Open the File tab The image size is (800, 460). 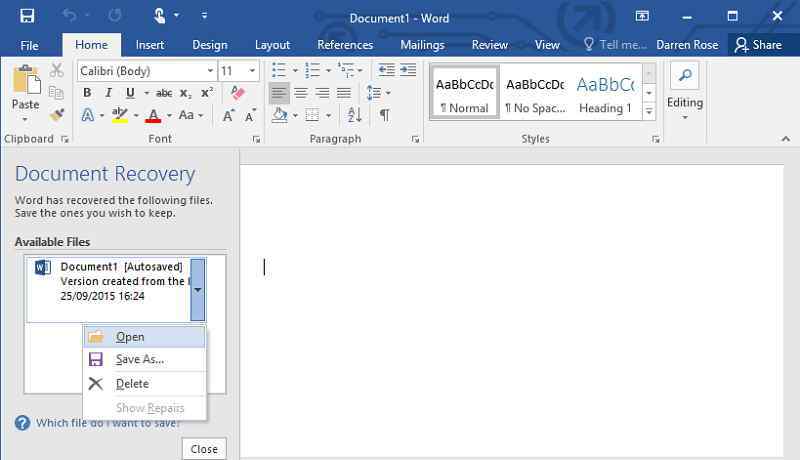tap(29, 45)
